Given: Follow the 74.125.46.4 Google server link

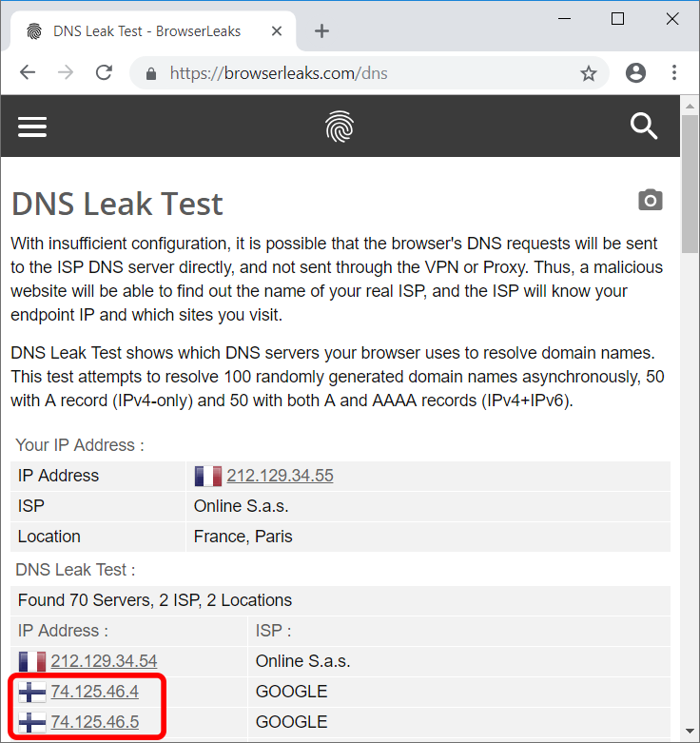Looking at the screenshot, I should coord(94,691).
